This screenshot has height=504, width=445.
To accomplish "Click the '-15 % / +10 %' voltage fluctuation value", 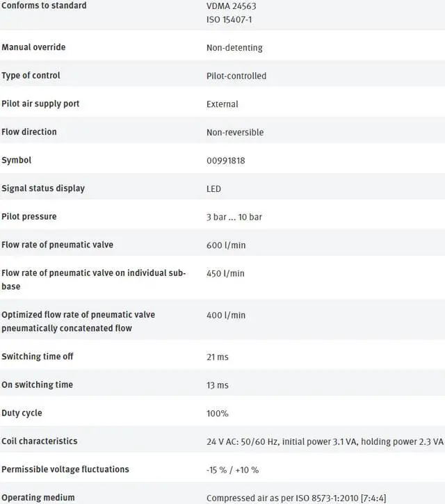I will 233,470.
